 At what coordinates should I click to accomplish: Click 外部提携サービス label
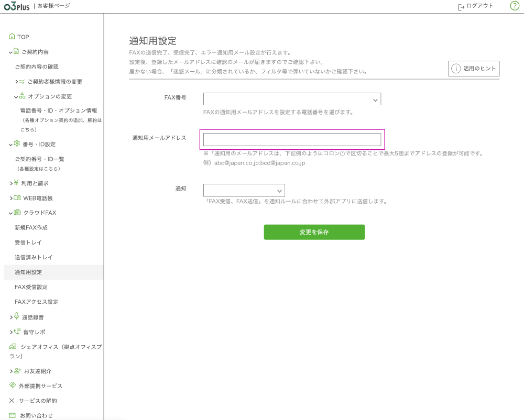[x=40, y=386]
